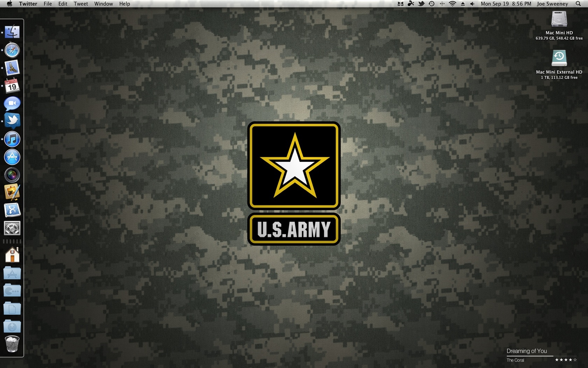Open the Trash in the dock
Image resolution: width=588 pixels, height=368 pixels.
click(12, 344)
